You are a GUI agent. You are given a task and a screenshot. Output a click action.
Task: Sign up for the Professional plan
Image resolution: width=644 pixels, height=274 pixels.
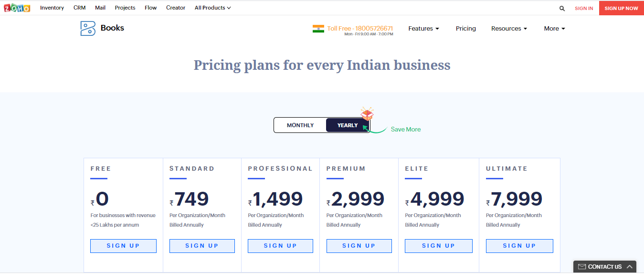(280, 246)
